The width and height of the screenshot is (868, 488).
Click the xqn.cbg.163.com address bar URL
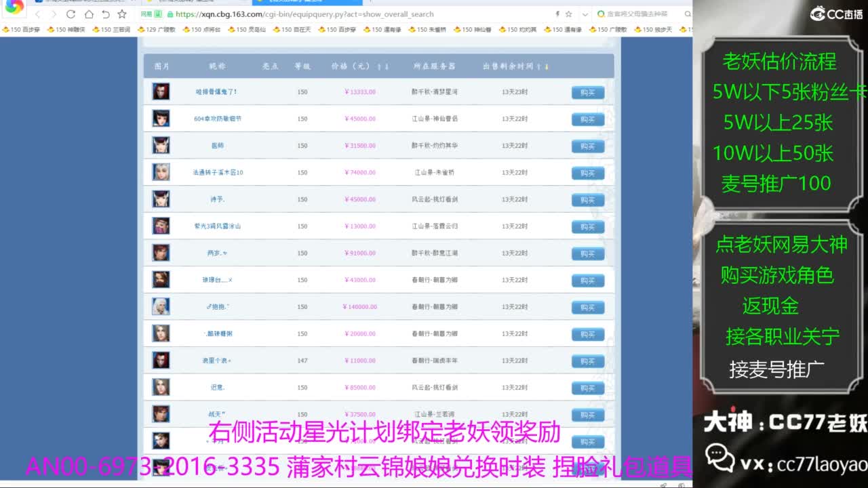tap(304, 14)
